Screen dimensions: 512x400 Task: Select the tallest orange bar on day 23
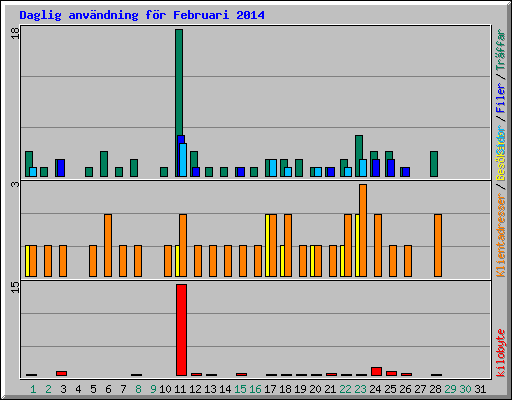[363, 230]
